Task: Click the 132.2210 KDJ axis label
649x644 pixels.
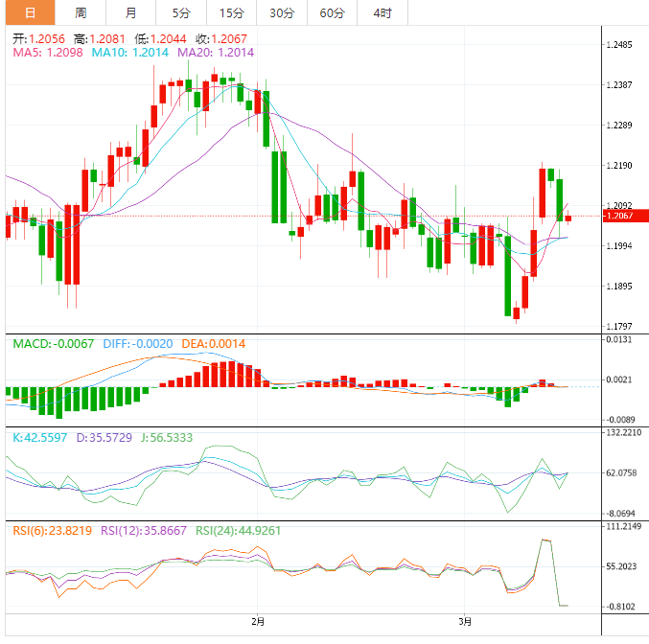Action: tap(624, 432)
